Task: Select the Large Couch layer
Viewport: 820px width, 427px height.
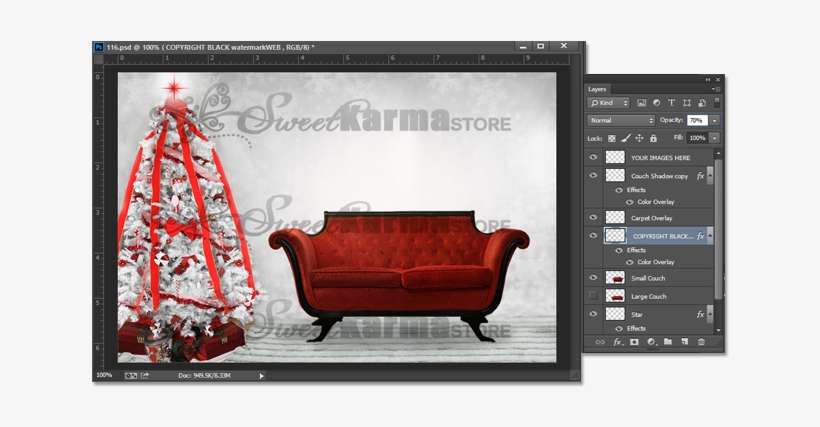Action: 650,296
